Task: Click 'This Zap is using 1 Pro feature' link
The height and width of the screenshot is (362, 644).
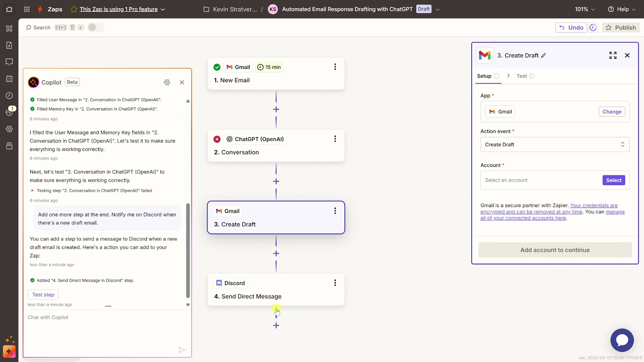Action: pos(119,9)
